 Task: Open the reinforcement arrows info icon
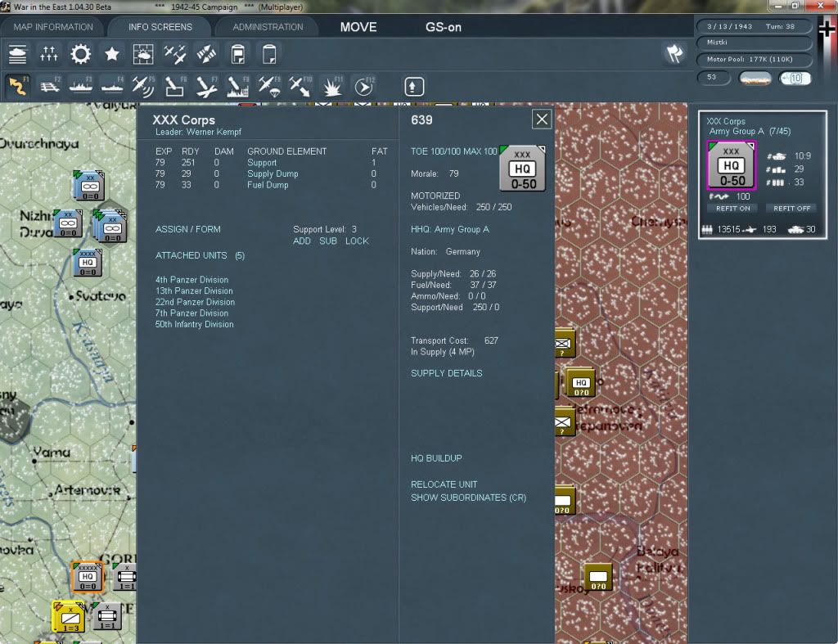(49, 54)
